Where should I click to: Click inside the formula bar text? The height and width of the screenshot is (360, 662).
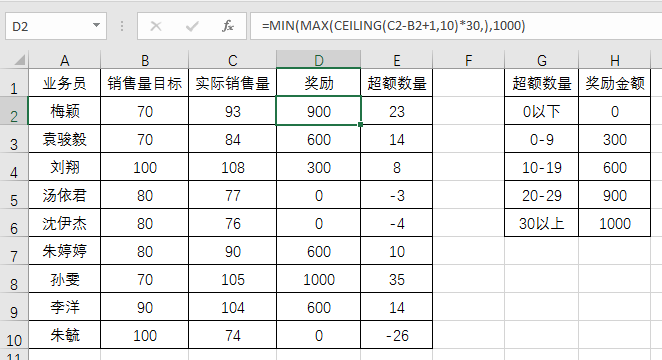click(x=393, y=26)
